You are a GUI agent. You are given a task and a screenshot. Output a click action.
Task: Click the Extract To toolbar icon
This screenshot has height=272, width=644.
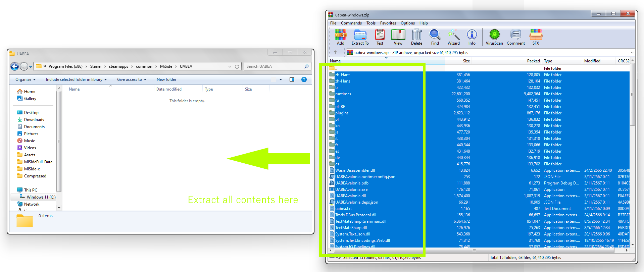point(360,37)
